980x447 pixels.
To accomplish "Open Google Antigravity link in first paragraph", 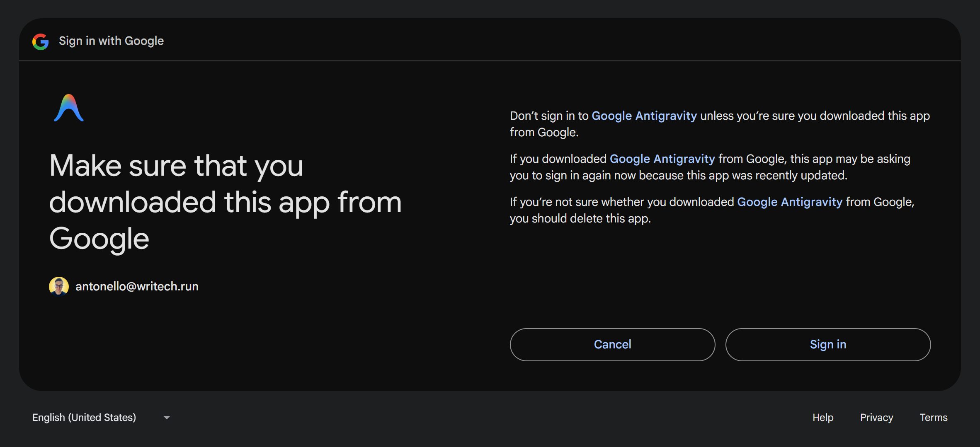I will 644,116.
